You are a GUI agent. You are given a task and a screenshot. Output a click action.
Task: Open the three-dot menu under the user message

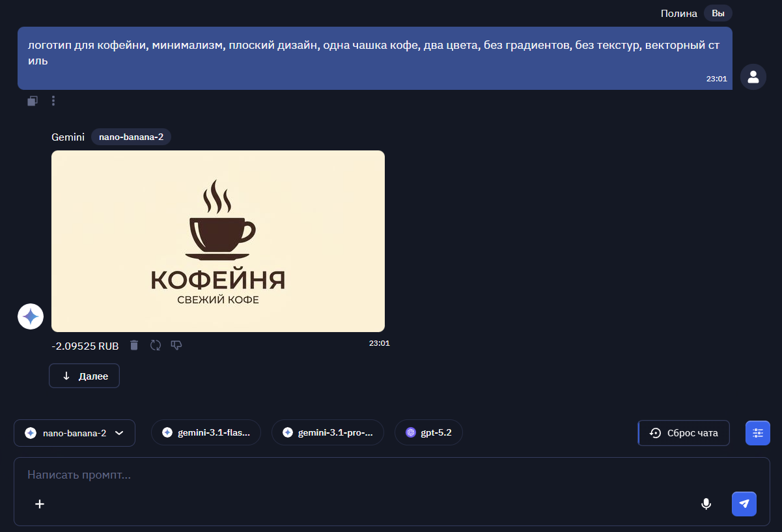53,101
